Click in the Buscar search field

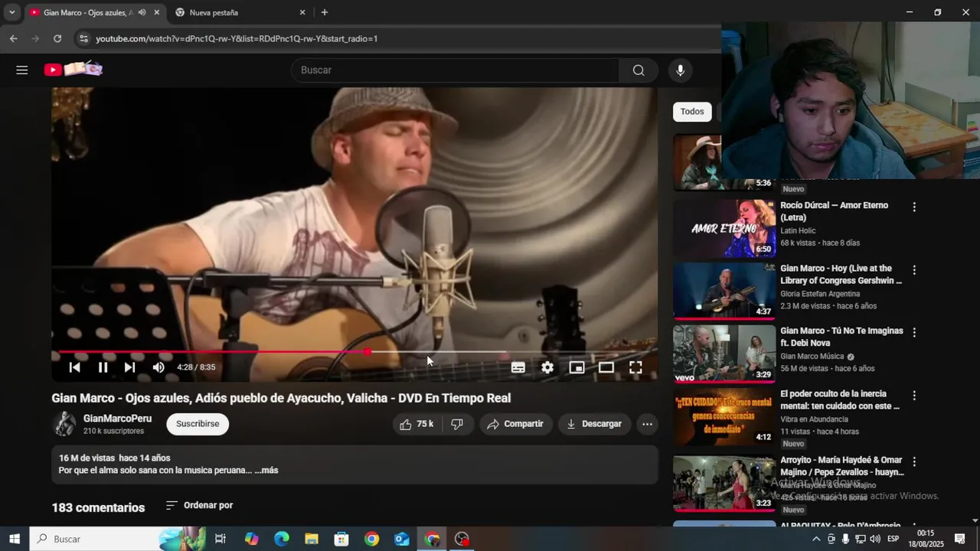455,70
